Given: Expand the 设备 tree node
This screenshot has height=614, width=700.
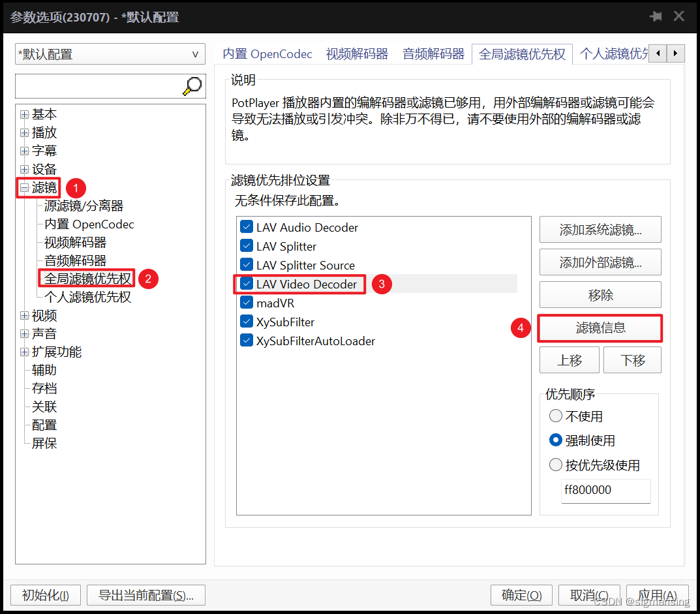Looking at the screenshot, I should tap(25, 169).
